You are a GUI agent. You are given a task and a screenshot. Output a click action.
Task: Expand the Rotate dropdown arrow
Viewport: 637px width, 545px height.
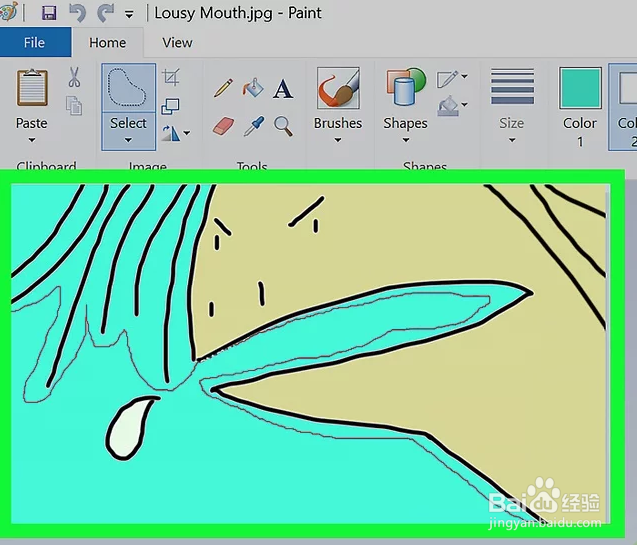pos(186,133)
